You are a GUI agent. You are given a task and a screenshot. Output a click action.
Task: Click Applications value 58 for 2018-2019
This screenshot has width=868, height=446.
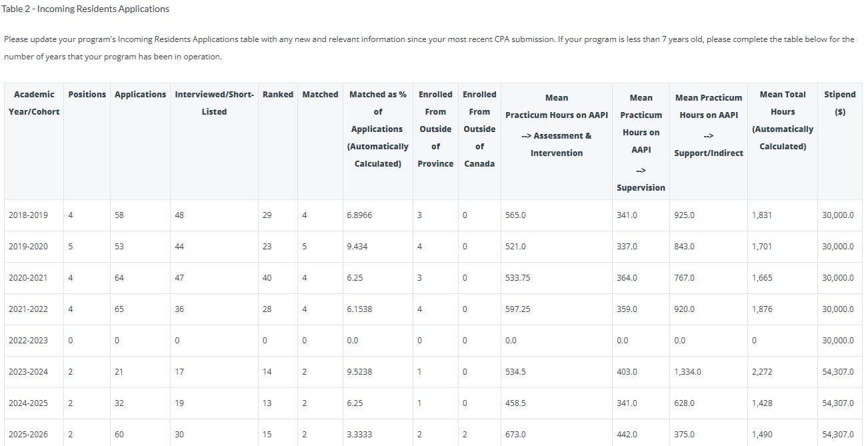[x=119, y=215]
